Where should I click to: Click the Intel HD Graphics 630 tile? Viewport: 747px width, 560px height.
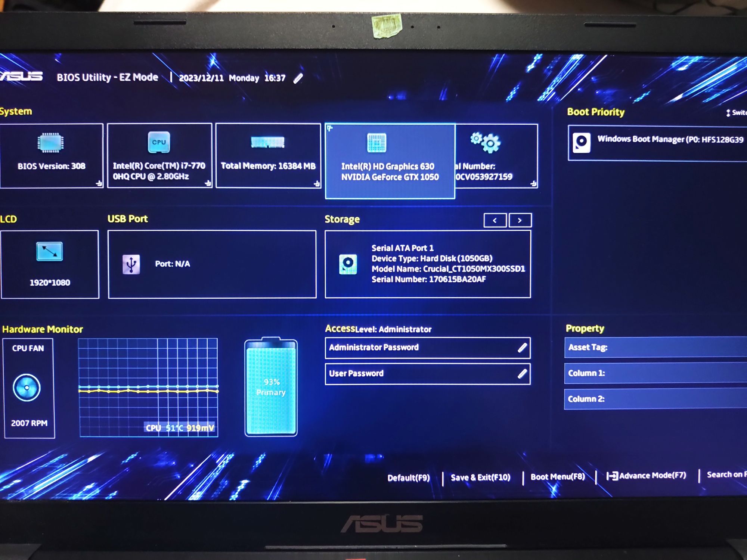pyautogui.click(x=390, y=161)
